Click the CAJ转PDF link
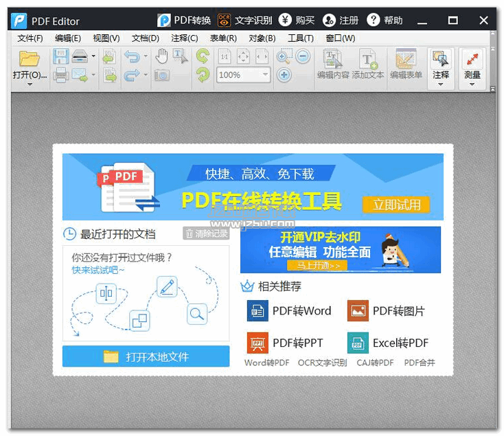504x436 pixels. [375, 363]
